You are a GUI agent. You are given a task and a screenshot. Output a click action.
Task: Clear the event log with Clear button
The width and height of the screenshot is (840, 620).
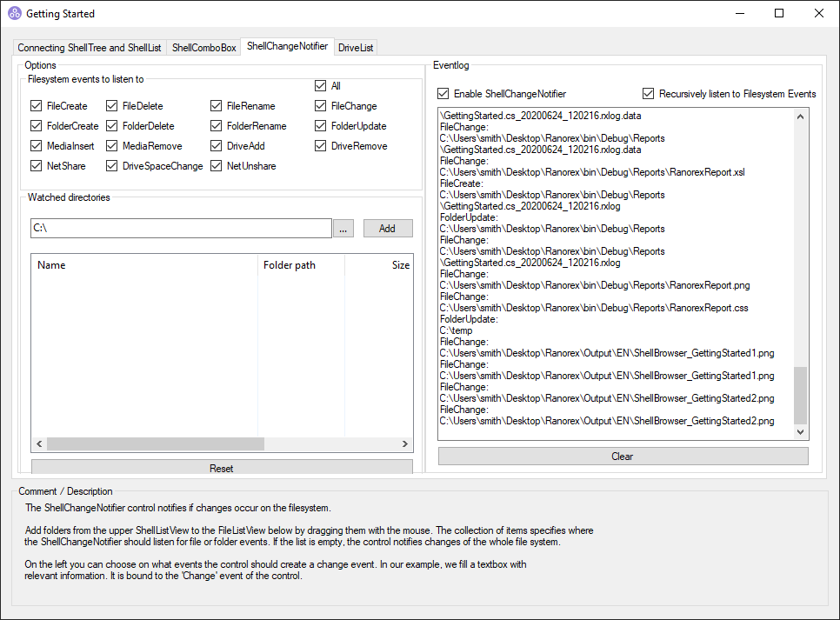[623, 457]
